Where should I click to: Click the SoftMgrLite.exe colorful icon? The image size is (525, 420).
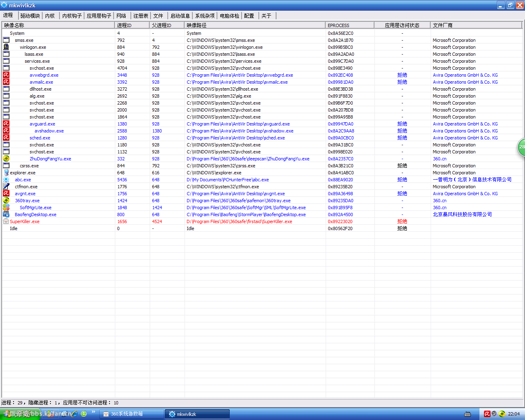6,208
